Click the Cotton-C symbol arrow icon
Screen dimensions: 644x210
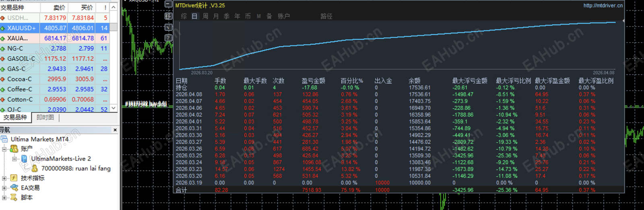pyautogui.click(x=3, y=99)
